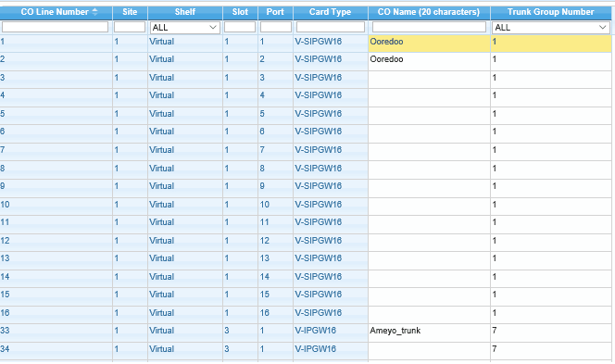This screenshot has width=615, height=364.
Task: Focus the Port filter input
Action: point(276,27)
